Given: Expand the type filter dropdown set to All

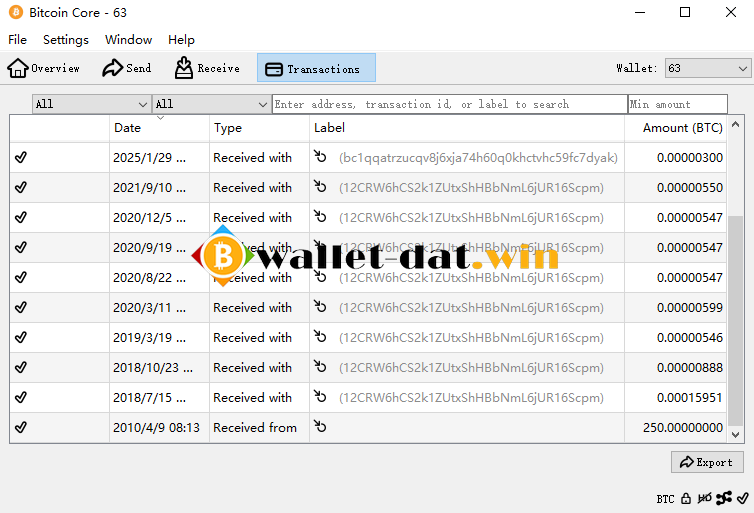Looking at the screenshot, I should coord(211,104).
